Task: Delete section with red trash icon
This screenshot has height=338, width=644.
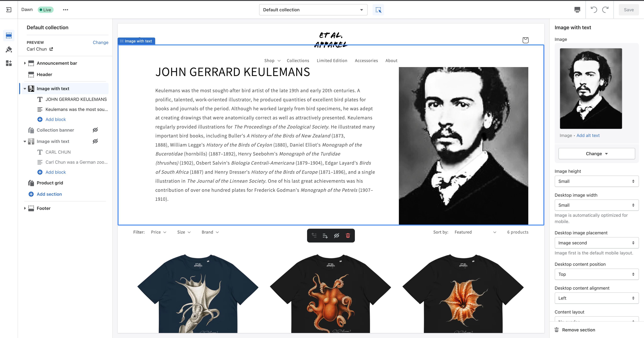Action: pyautogui.click(x=348, y=236)
